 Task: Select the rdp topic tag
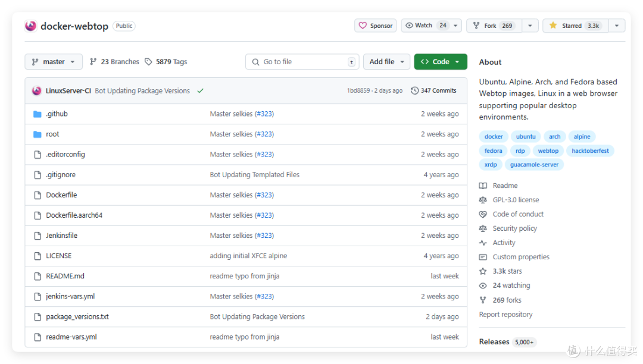coord(520,151)
